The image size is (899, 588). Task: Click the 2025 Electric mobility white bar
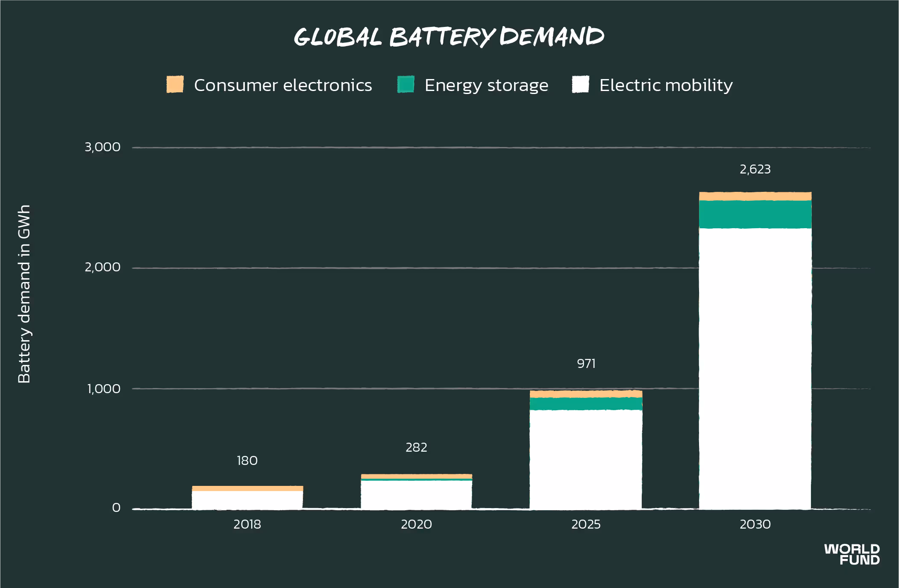586,459
